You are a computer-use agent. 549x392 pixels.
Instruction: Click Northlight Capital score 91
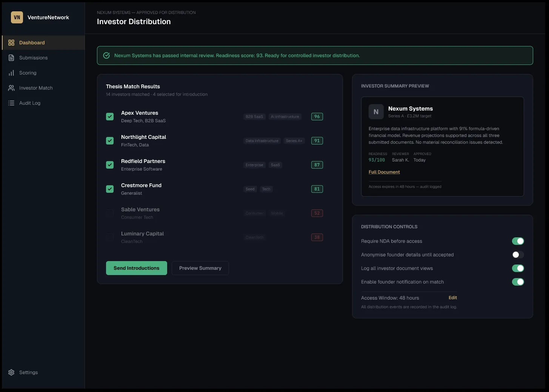point(317,141)
